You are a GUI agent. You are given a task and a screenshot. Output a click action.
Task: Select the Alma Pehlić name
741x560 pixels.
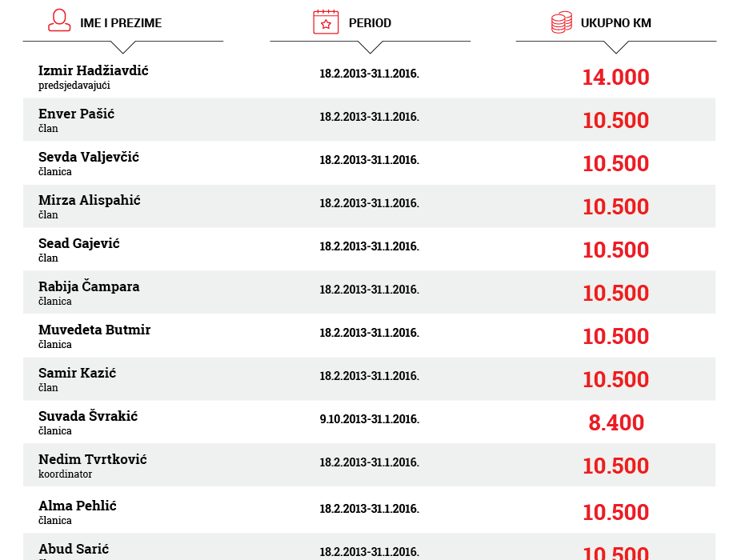79,506
